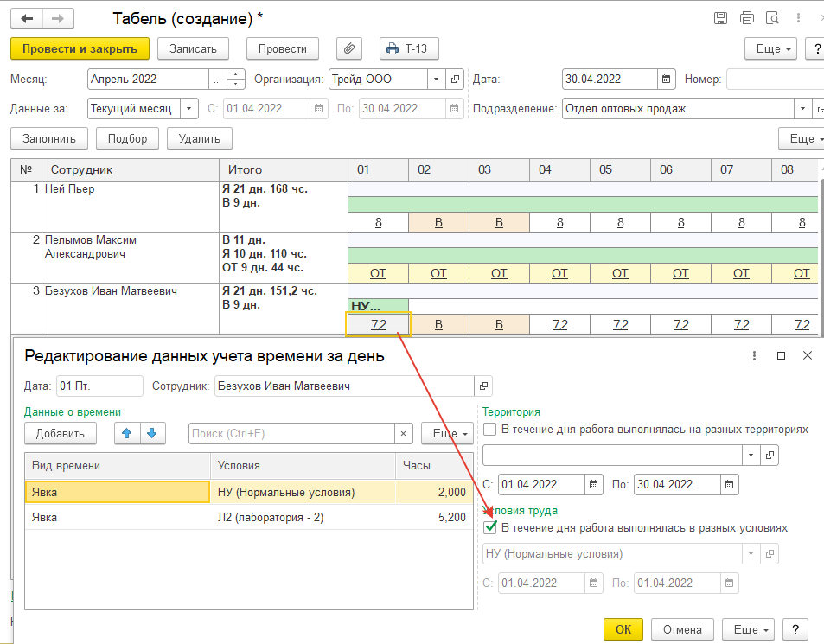Move row up with blue up arrow
Viewport: 824px width, 644px height.
point(128,433)
